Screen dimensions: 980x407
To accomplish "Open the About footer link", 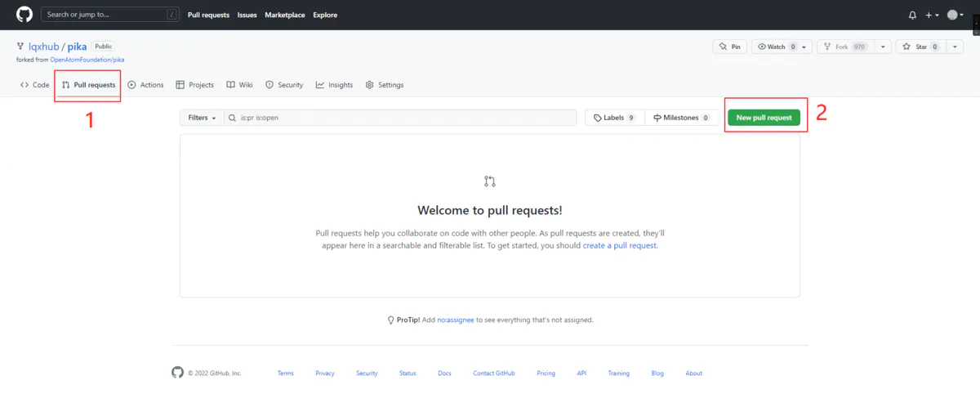I will tap(693, 373).
